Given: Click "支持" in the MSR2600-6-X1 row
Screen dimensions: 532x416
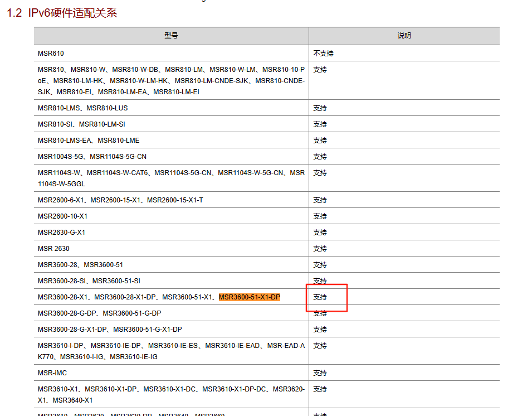Looking at the screenshot, I should point(320,200).
